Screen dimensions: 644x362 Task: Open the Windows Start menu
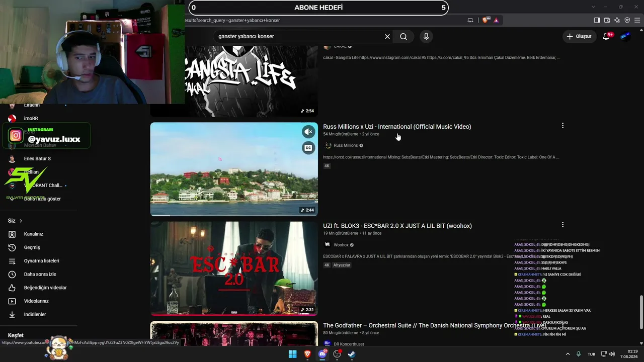(292, 354)
